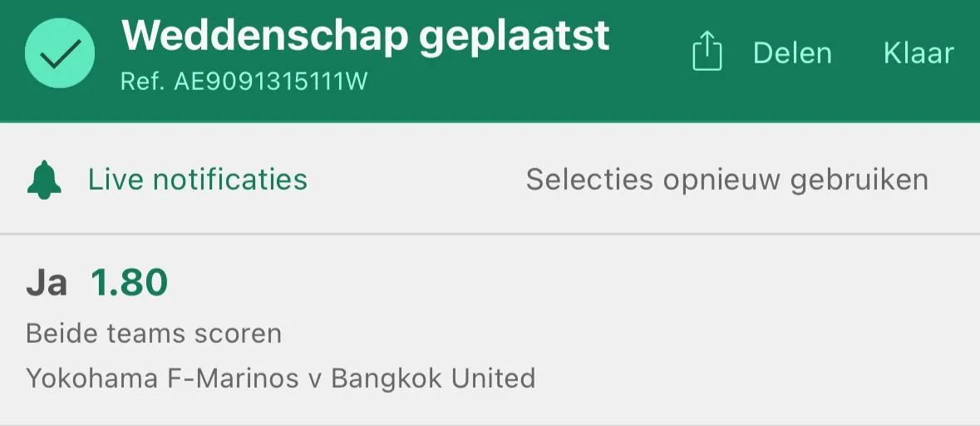
Task: Tap the Ref. label under the heading
Action: pos(144,82)
